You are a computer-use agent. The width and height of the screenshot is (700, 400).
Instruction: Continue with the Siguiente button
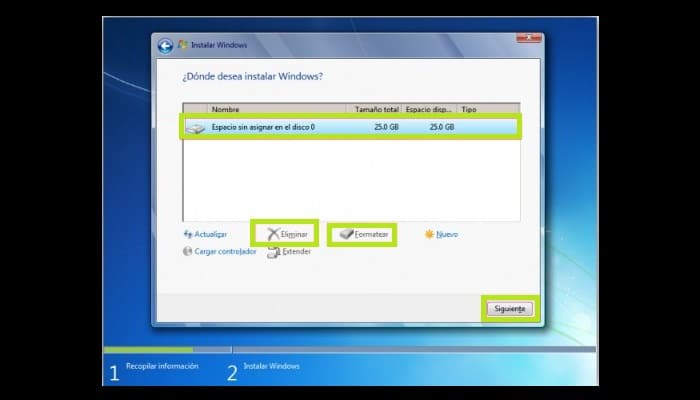(x=510, y=308)
